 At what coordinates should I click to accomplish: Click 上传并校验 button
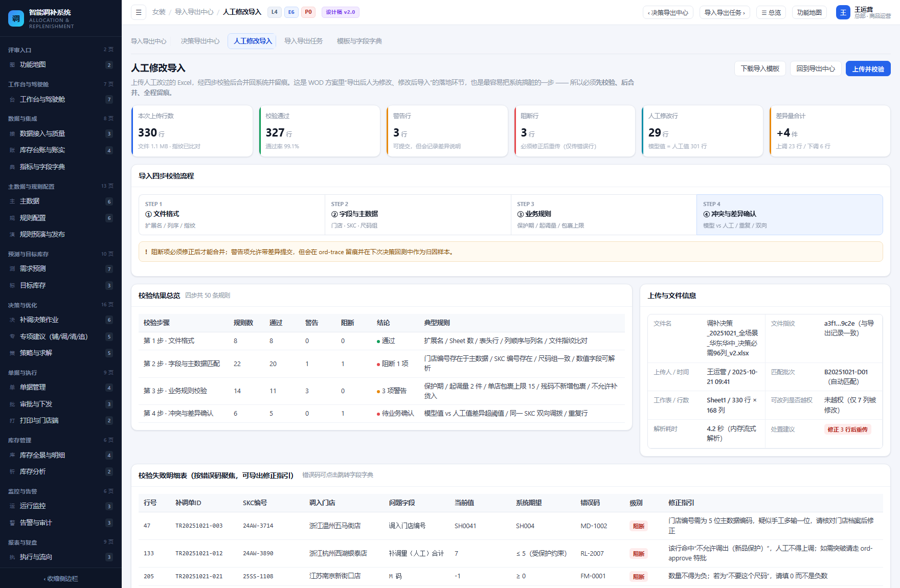tap(868, 69)
